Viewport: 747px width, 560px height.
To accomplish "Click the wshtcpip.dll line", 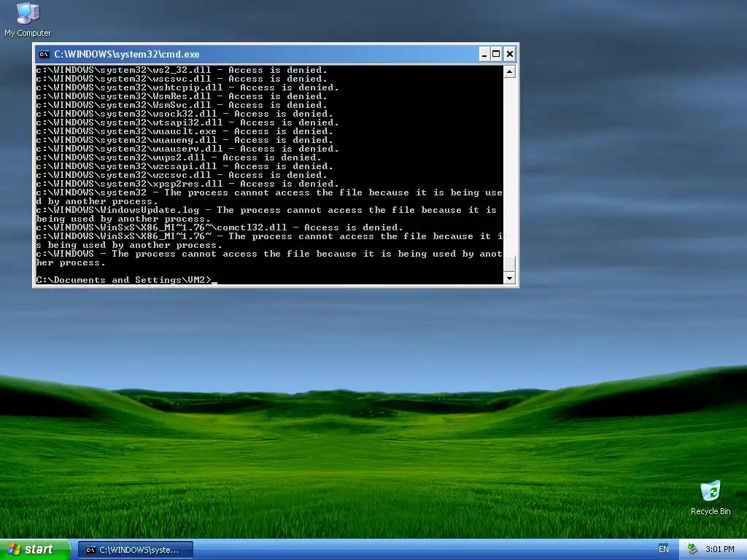I will tap(187, 87).
